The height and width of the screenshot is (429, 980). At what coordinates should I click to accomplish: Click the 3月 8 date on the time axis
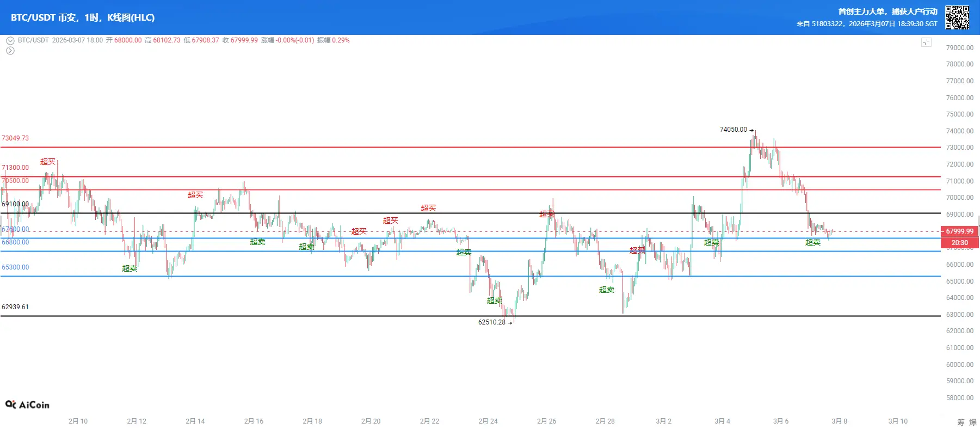pyautogui.click(x=840, y=421)
